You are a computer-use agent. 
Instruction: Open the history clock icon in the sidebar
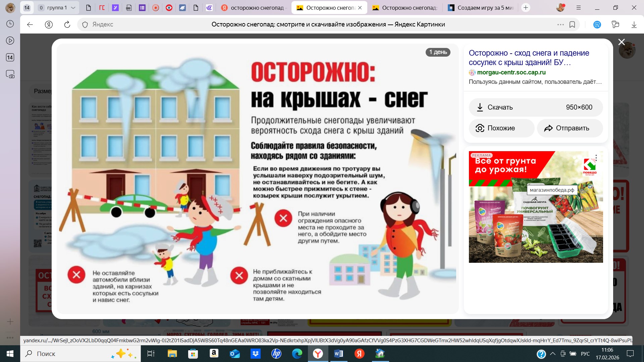(x=10, y=24)
